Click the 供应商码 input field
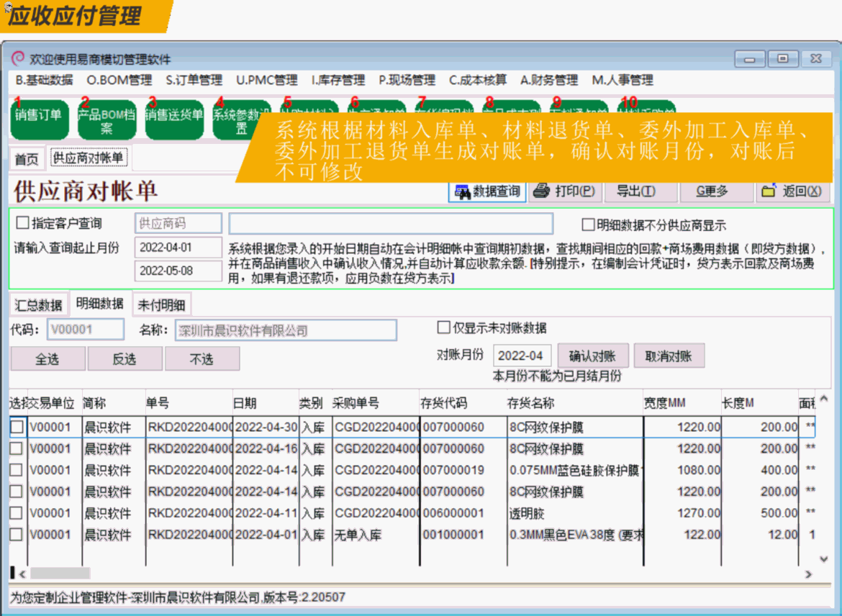The image size is (842, 616). pos(178,223)
